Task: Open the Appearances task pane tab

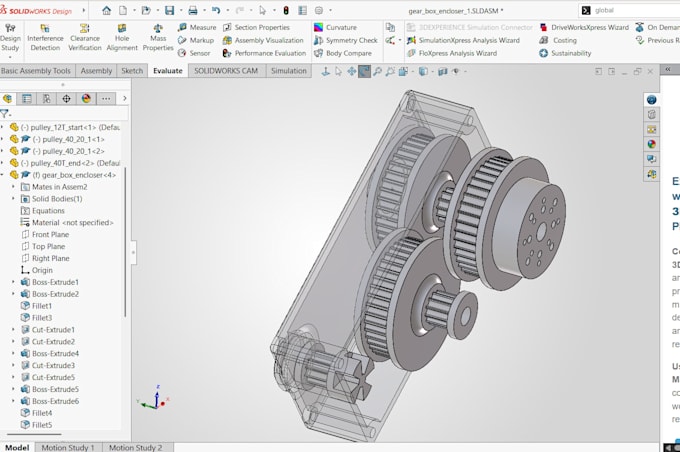Action: [651, 144]
